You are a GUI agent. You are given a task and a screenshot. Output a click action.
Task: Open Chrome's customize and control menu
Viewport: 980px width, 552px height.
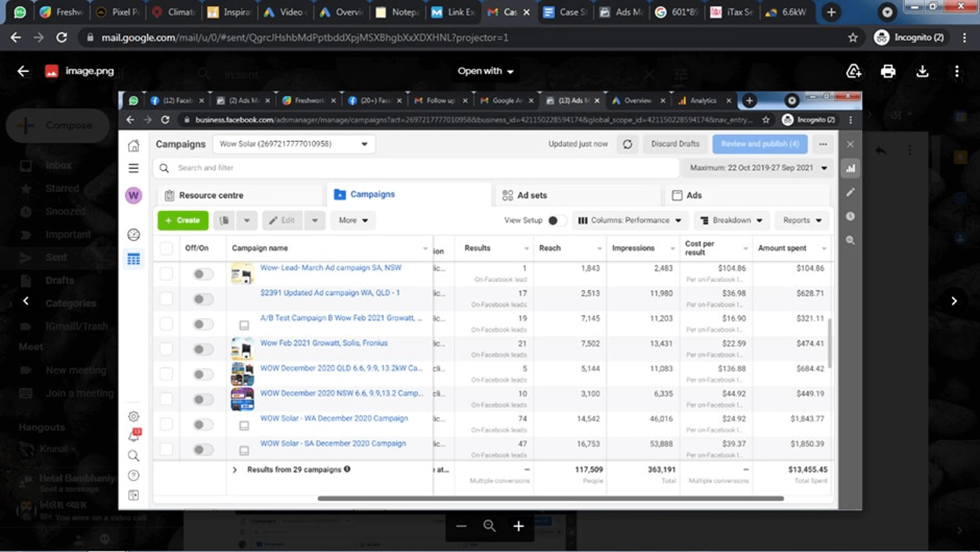point(964,38)
